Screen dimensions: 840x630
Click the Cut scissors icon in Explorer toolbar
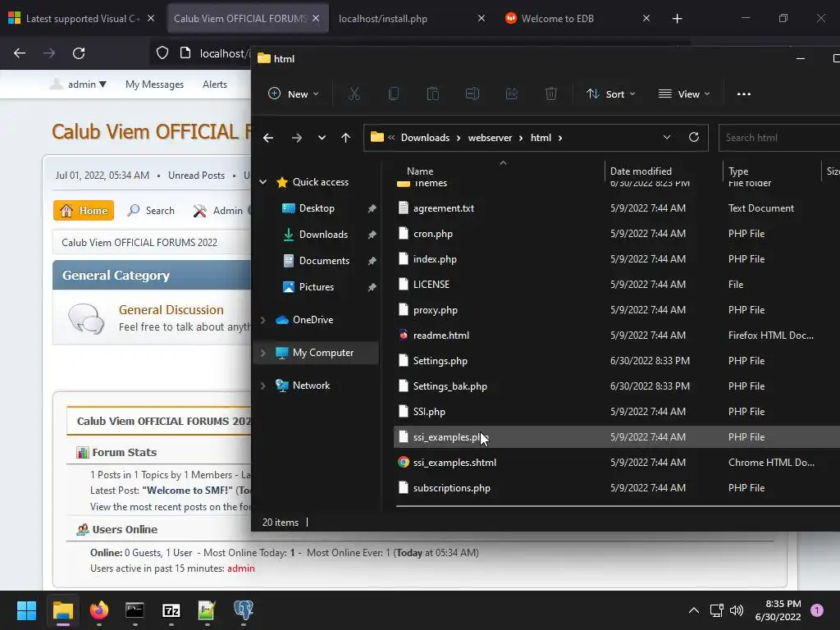(354, 94)
